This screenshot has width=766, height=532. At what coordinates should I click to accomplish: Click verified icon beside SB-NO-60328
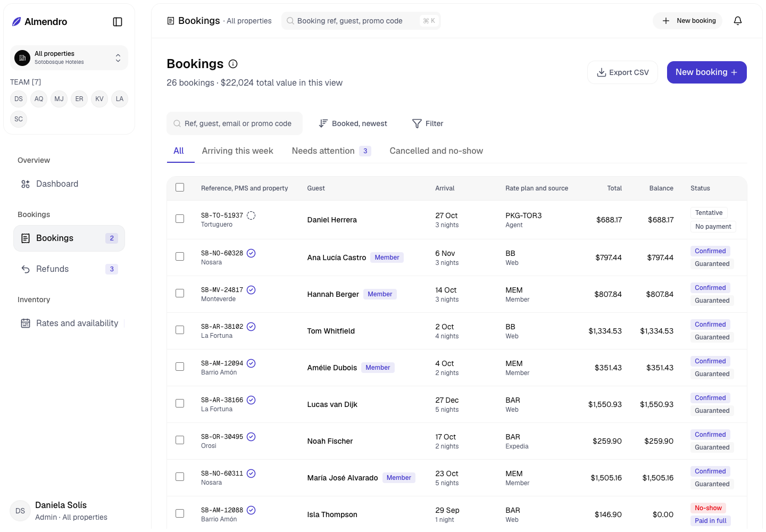(x=251, y=253)
